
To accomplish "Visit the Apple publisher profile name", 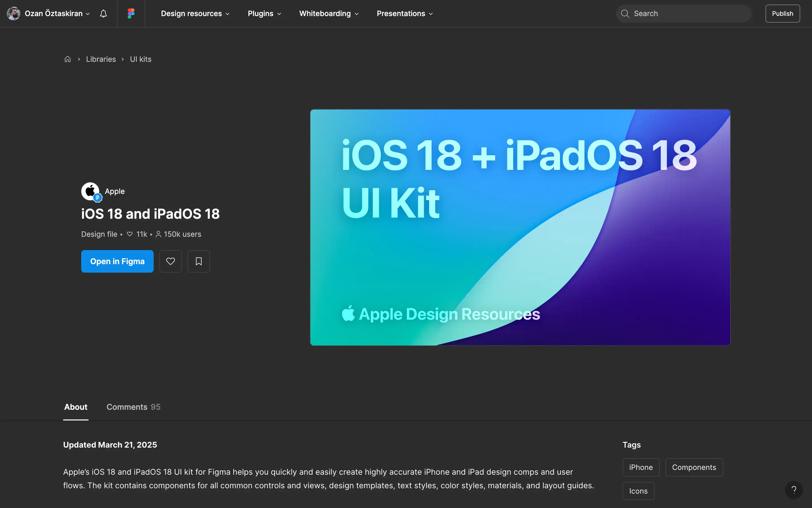I will [x=115, y=191].
